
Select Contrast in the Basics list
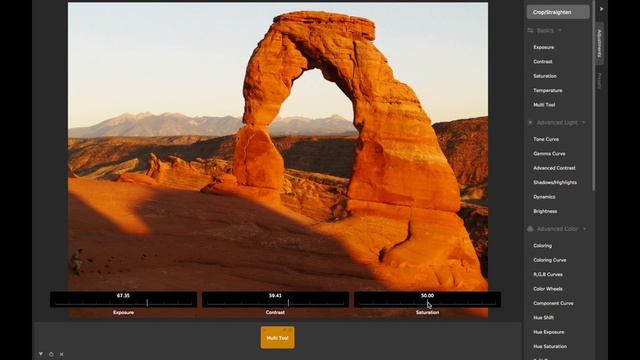tap(542, 62)
